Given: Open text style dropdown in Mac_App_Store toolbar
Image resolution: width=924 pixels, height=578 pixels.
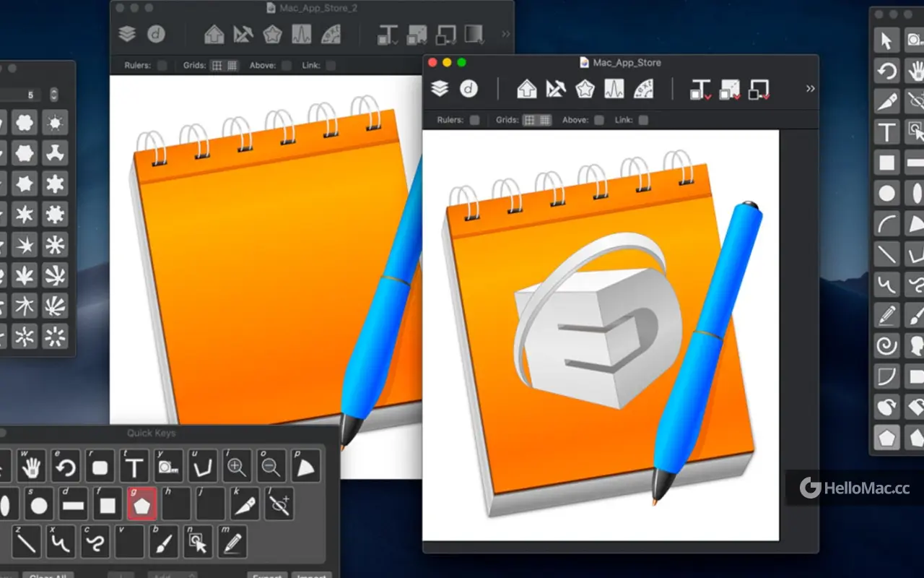Looking at the screenshot, I should coord(700,90).
